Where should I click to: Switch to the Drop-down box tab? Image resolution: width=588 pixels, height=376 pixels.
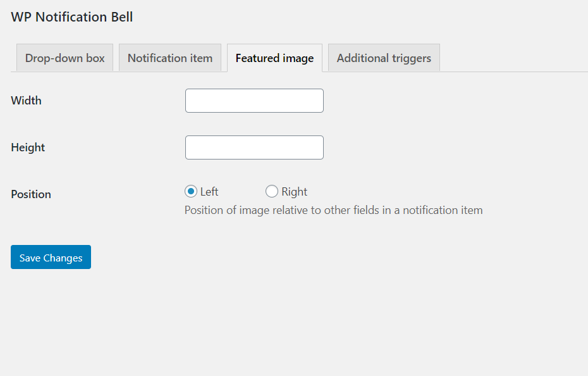(65, 58)
